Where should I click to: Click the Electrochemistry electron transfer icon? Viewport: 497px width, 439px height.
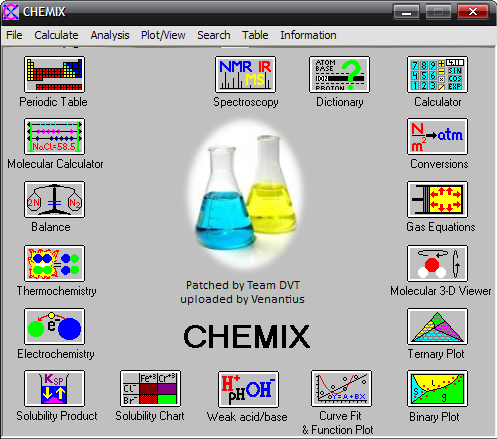pos(54,326)
